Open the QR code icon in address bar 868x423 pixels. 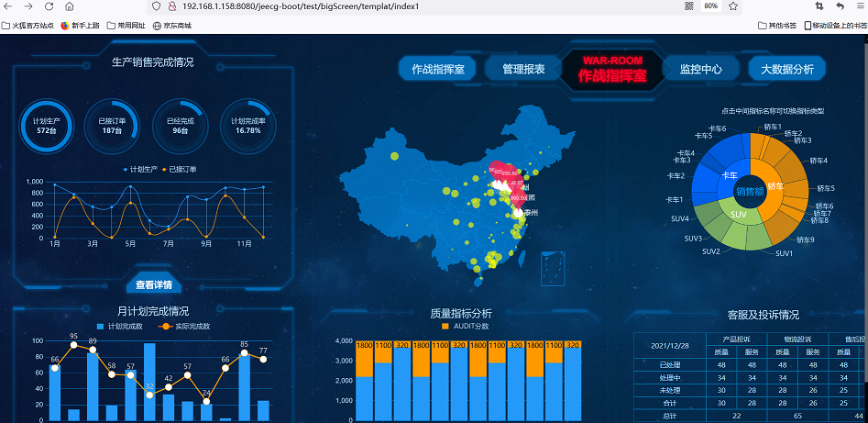coord(688,6)
